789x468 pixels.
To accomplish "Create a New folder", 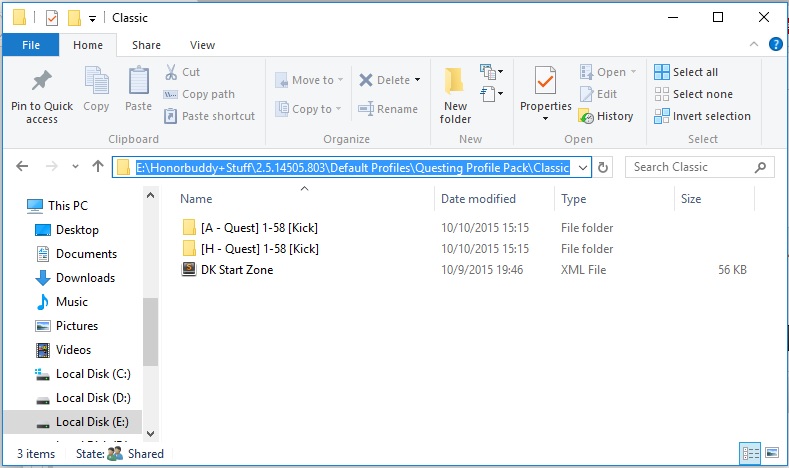I will pyautogui.click(x=455, y=96).
